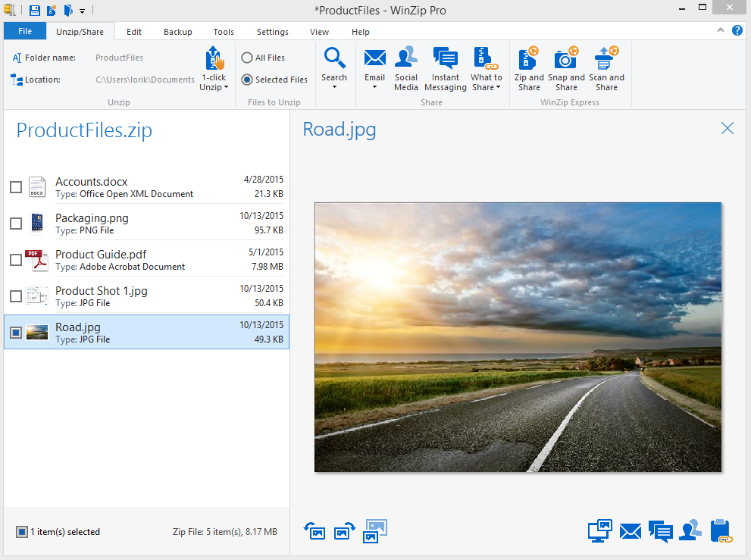Screen dimensions: 751x560
Task: Click 'Zip File: 5 item(s), 8.17 MB' text
Action: tap(224, 532)
